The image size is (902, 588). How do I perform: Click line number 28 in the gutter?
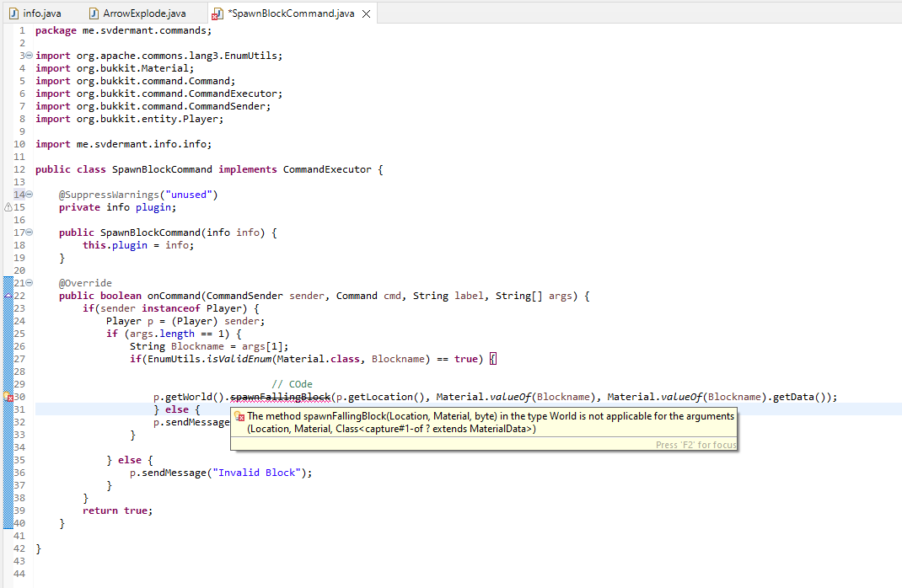tap(19, 372)
